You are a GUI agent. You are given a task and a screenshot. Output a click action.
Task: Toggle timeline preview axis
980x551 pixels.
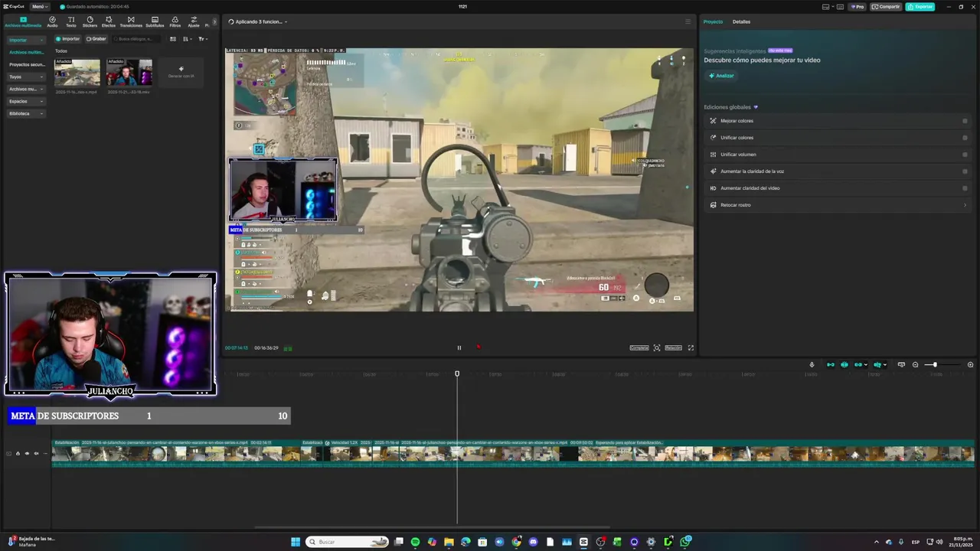(x=877, y=364)
